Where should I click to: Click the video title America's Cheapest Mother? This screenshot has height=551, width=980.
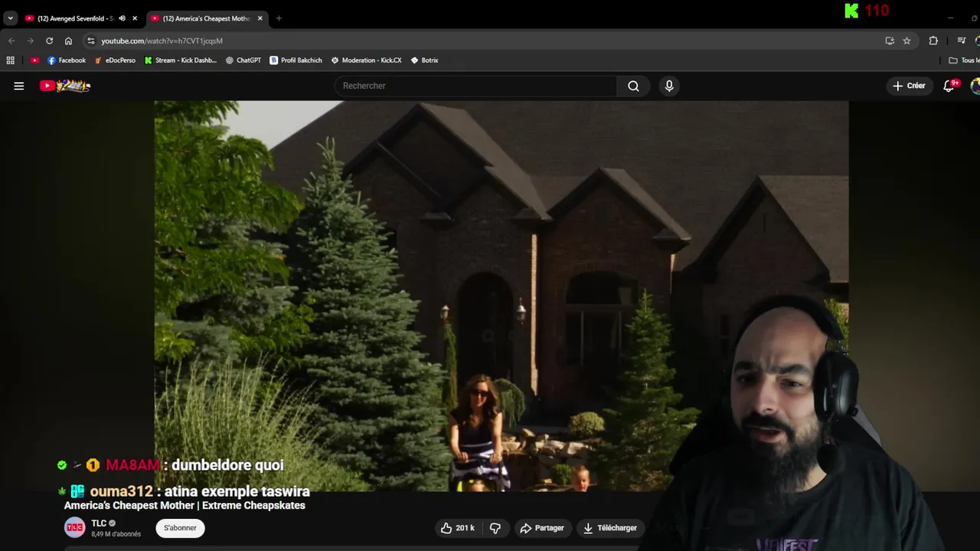tap(185, 505)
